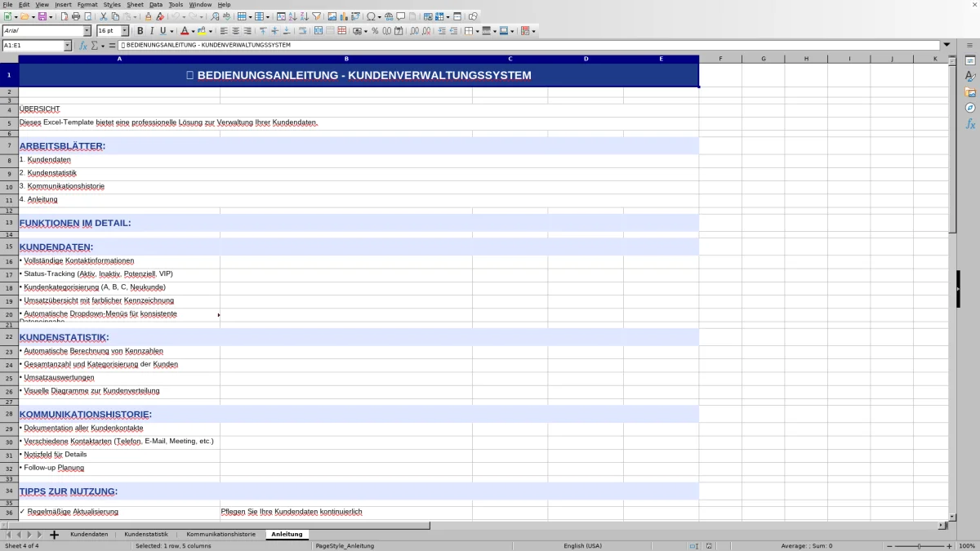Screen dimensions: 980x551
Task: Open the font color dropdown arrow
Action: (192, 30)
